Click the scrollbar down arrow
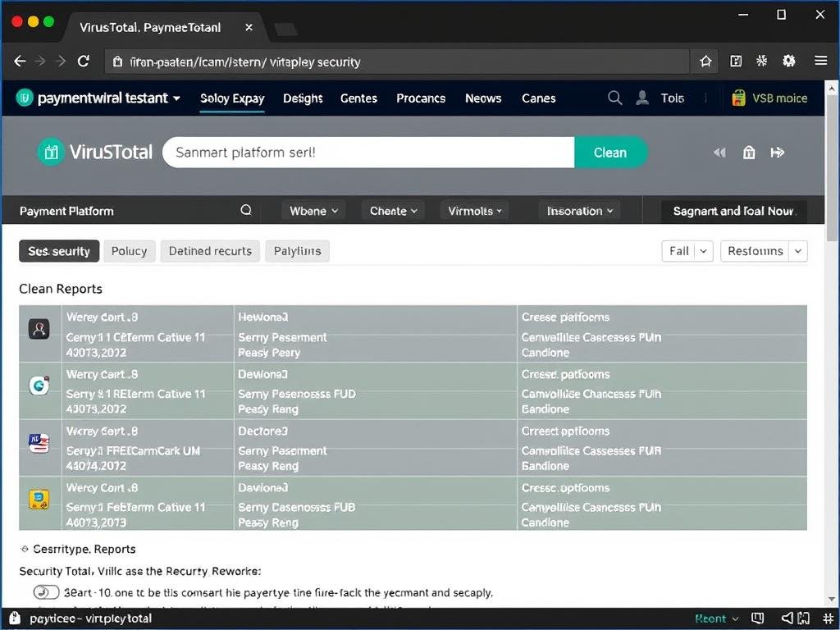The image size is (840, 630). [x=832, y=600]
